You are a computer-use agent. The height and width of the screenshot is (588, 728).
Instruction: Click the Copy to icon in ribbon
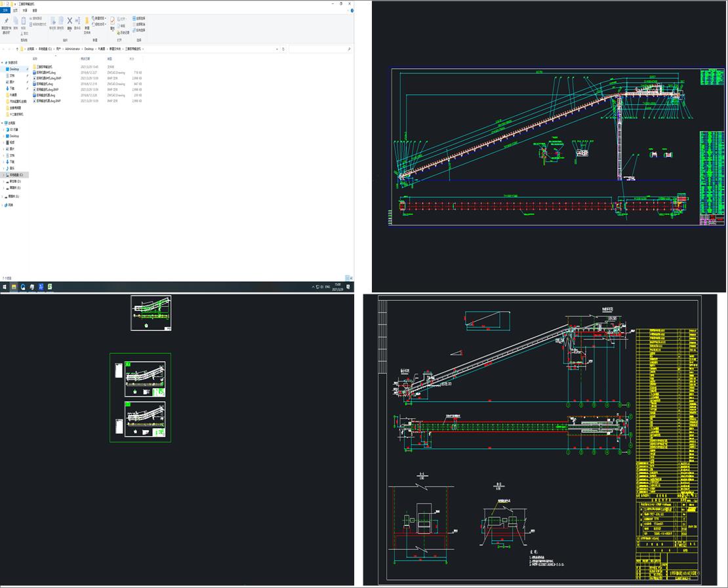pyautogui.click(x=61, y=21)
